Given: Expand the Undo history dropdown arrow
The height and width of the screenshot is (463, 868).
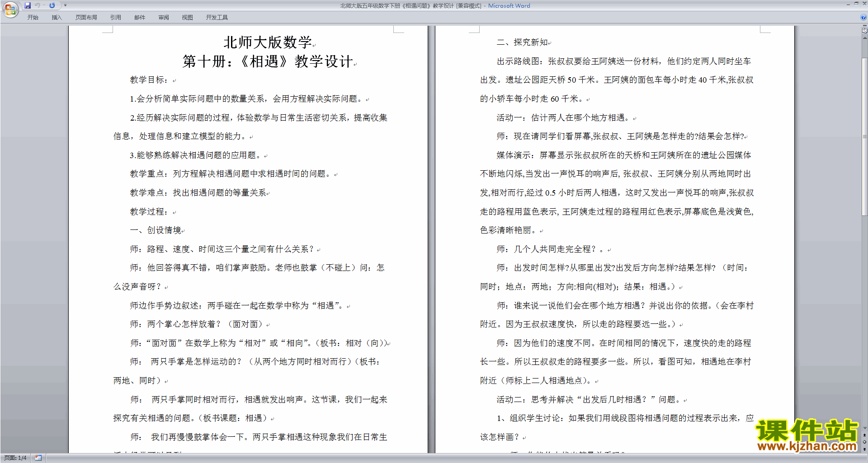Looking at the screenshot, I should point(44,5).
